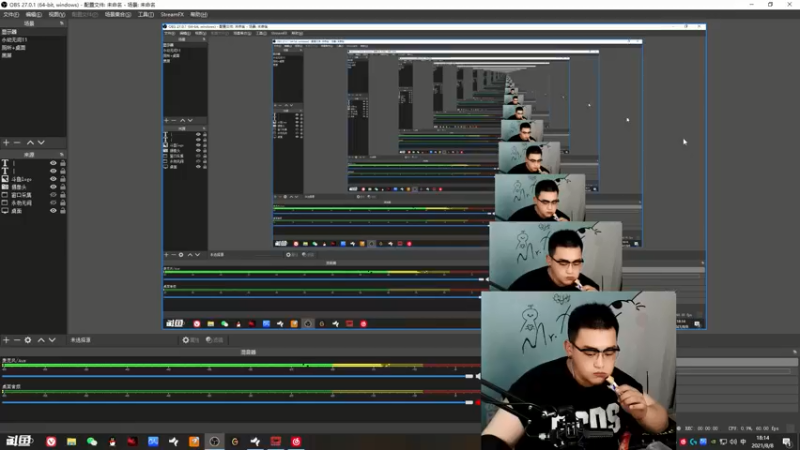Show the 窗口采集 window capture source
This screenshot has width=800, height=450.
[53, 195]
